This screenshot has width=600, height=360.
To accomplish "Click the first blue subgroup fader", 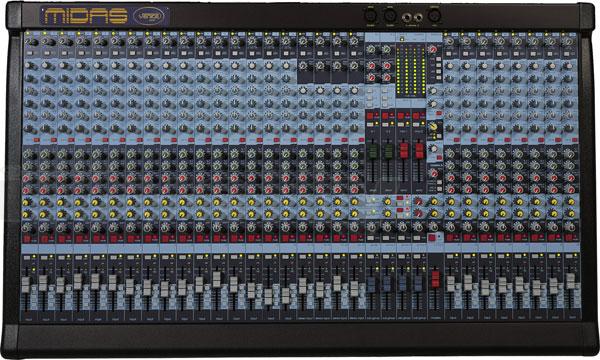I will 371,284.
